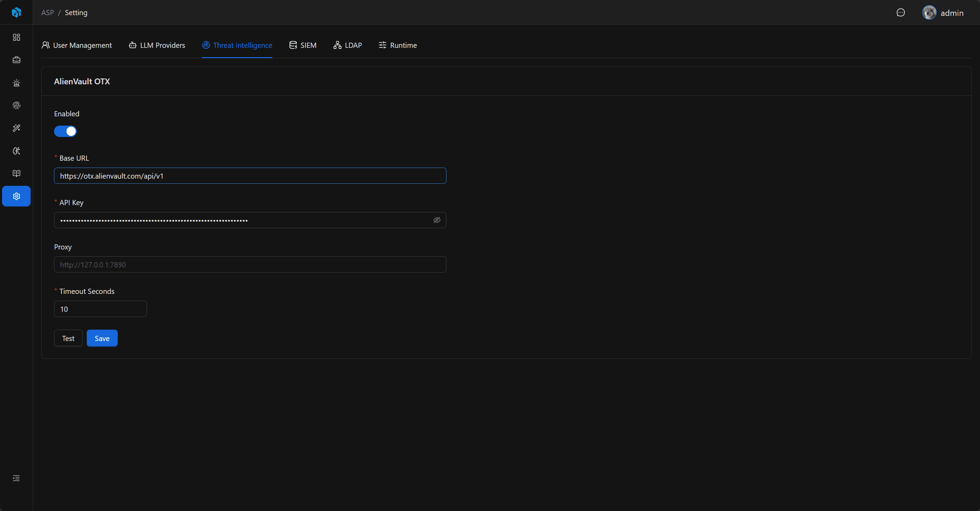Select the settings gear sidebar icon
This screenshot has height=511, width=980.
[x=17, y=196]
